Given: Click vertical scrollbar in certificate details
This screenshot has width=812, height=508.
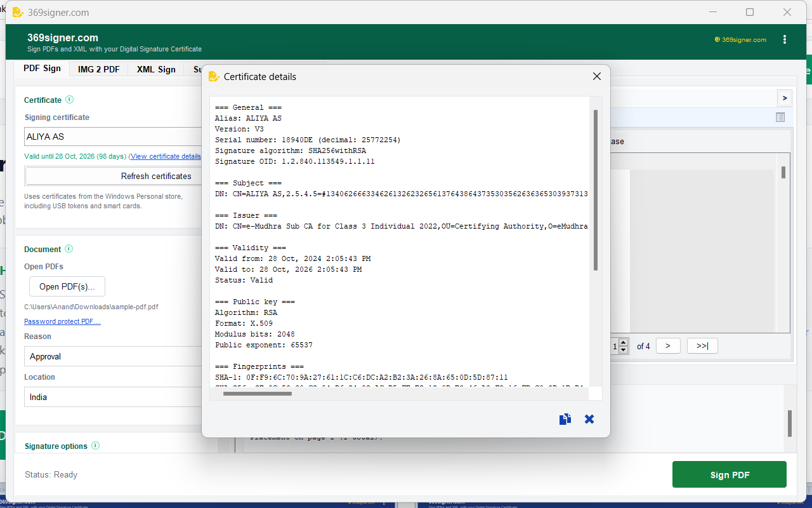Looking at the screenshot, I should [x=596, y=189].
